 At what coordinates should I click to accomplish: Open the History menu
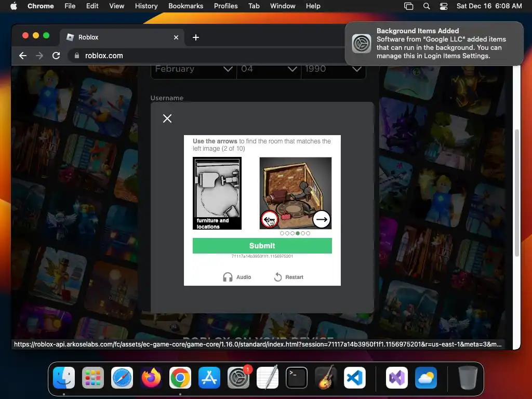coord(146,6)
